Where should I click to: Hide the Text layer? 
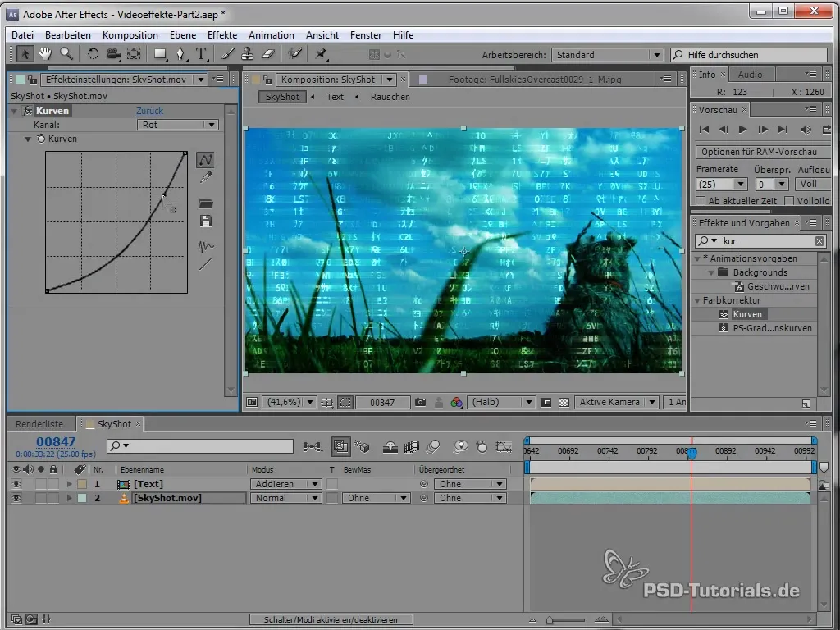point(16,484)
